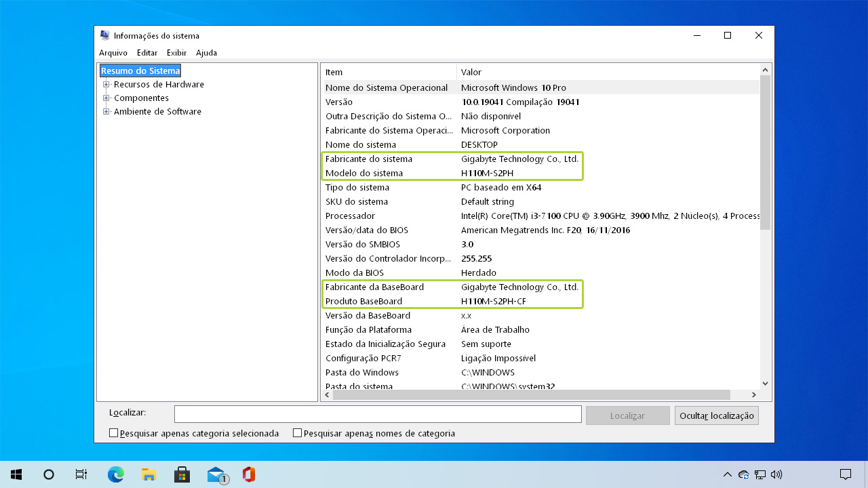The width and height of the screenshot is (868, 488).
Task: Launch Microsoft Edge from taskbar
Action: 116,474
